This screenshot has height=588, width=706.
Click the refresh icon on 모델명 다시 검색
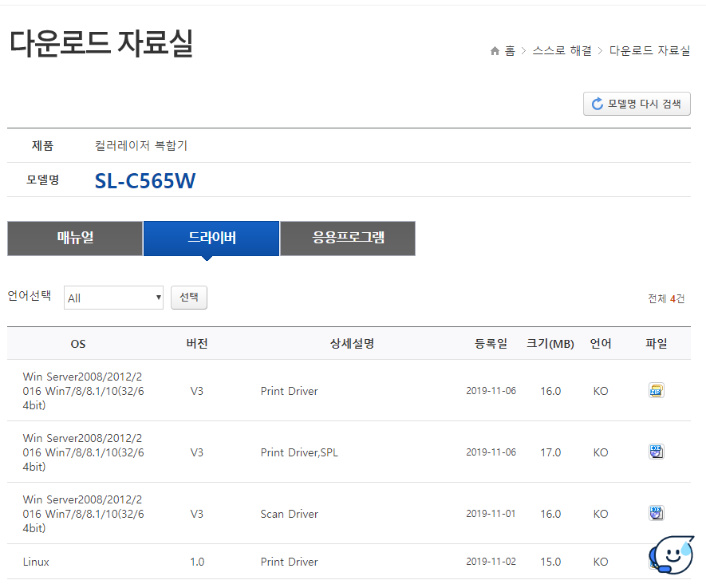click(x=597, y=104)
